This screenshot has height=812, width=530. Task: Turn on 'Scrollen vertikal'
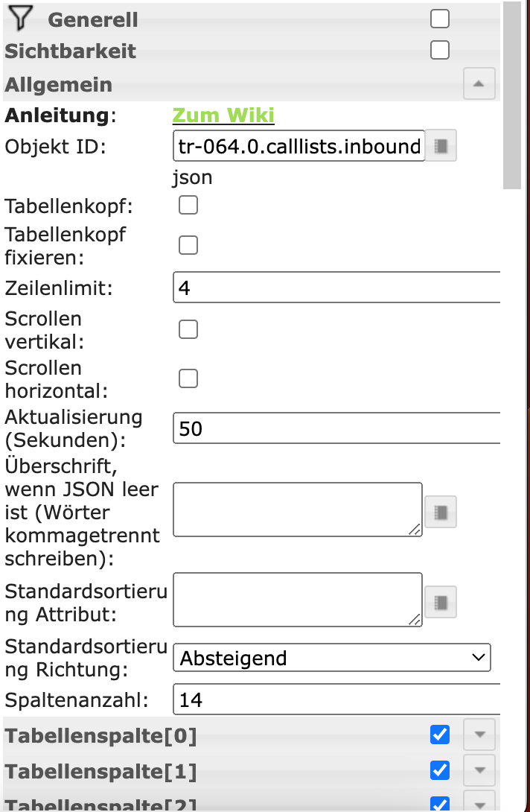pos(188,329)
